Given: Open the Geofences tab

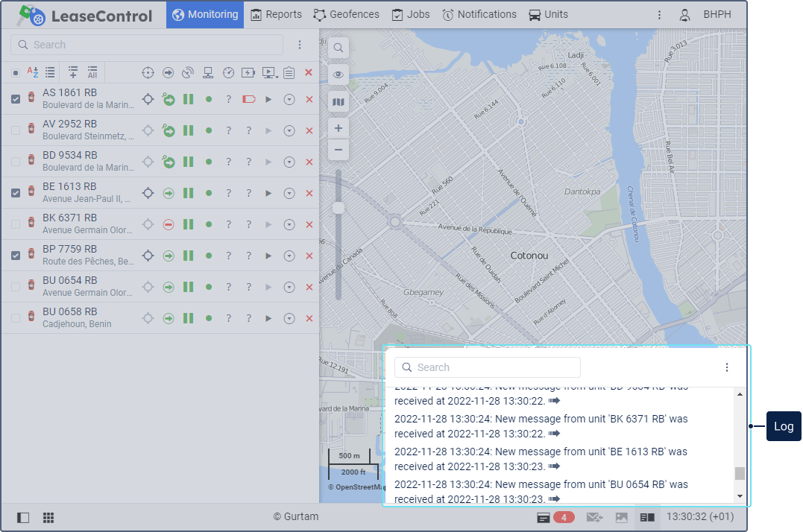Looking at the screenshot, I should pos(346,14).
